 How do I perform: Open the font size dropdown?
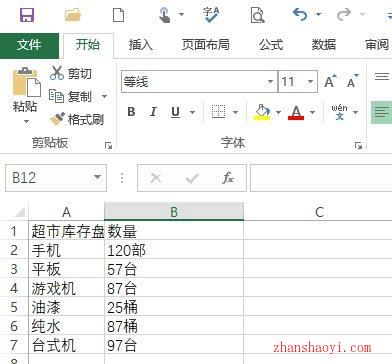310,81
